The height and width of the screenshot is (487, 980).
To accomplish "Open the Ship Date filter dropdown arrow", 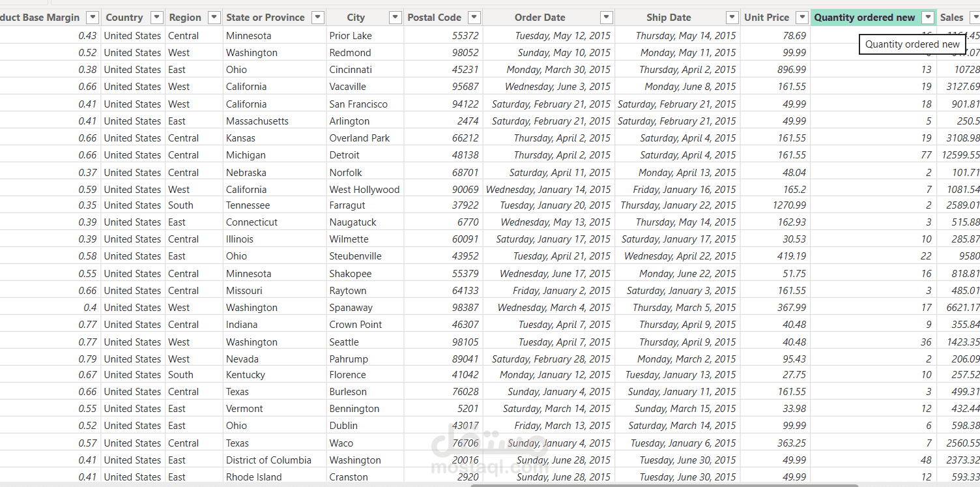I will tap(732, 18).
